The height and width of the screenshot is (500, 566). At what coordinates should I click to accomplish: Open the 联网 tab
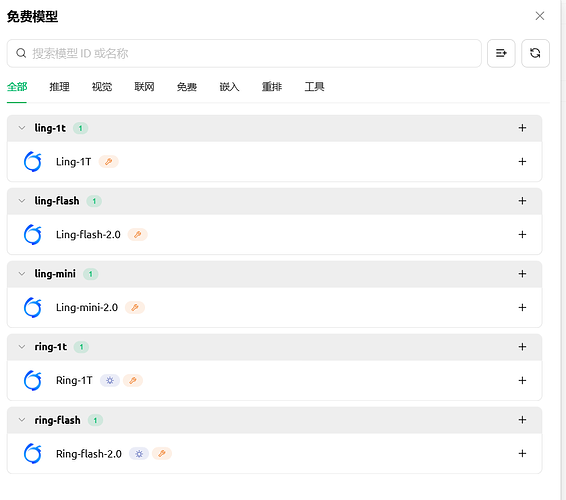coord(144,87)
